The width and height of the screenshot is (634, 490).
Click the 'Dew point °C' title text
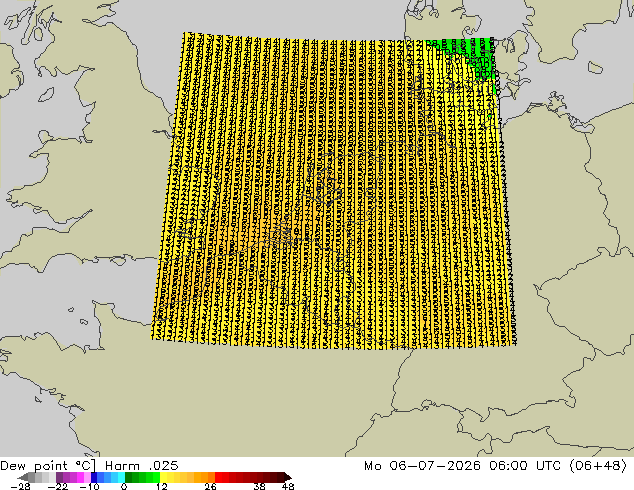tap(48, 466)
